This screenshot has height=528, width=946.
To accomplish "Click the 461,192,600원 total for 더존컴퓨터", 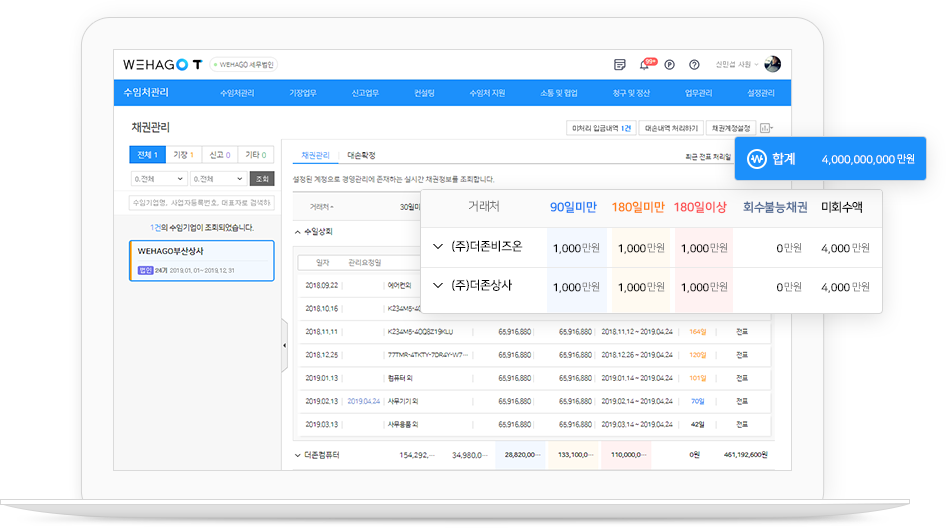I will [745, 455].
